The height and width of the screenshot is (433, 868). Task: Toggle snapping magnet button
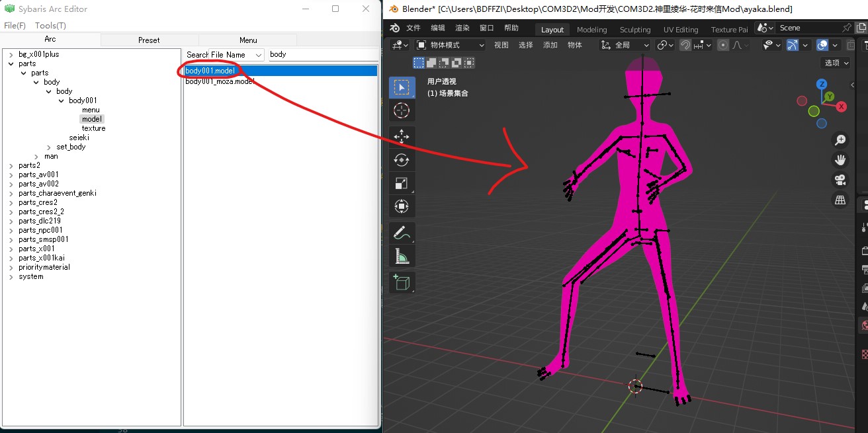tap(685, 45)
